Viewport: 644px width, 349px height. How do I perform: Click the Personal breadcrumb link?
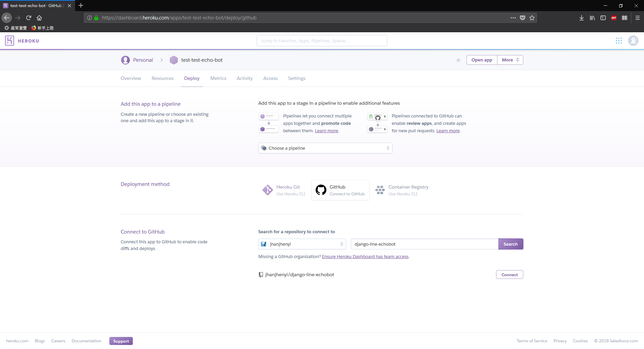point(143,60)
